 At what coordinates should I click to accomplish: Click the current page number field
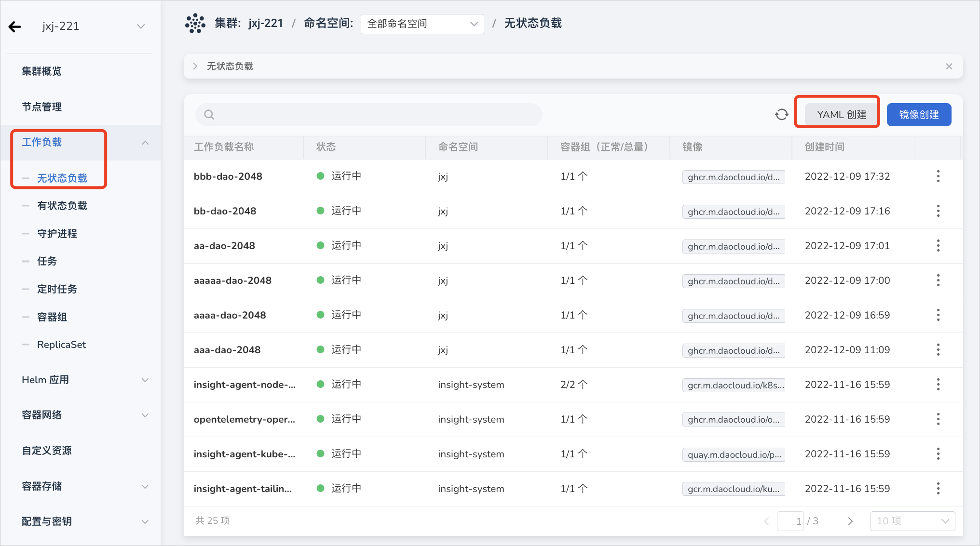pos(790,521)
